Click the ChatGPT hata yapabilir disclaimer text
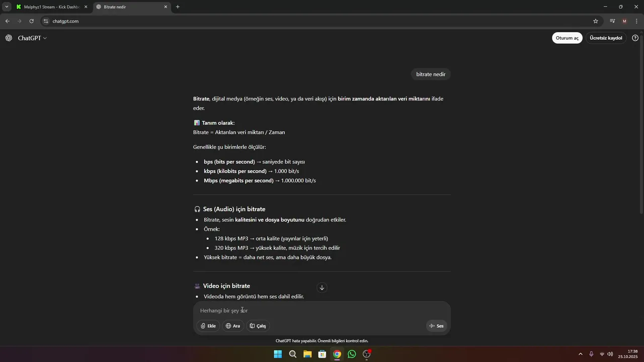Viewport: 644px width, 362px height. point(322,341)
